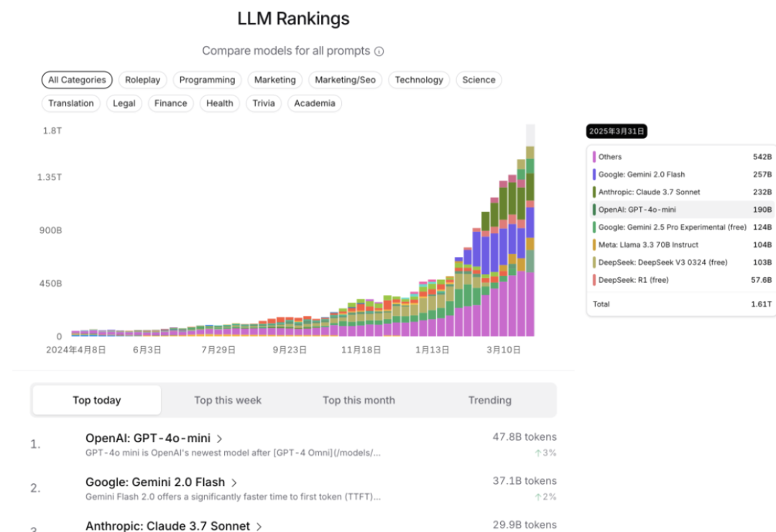
Task: Click the 29.9B tokens value
Action: (x=525, y=525)
